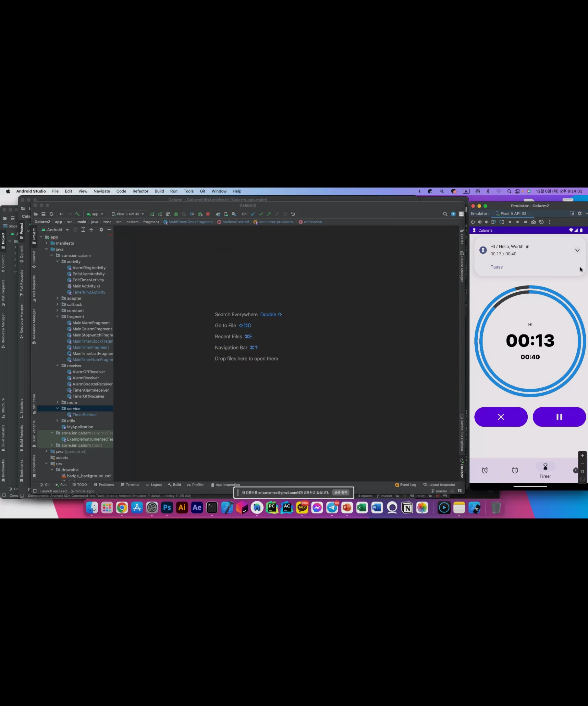
Task: Click MainTimerClockFragment breadcrumb
Action: 188,222
